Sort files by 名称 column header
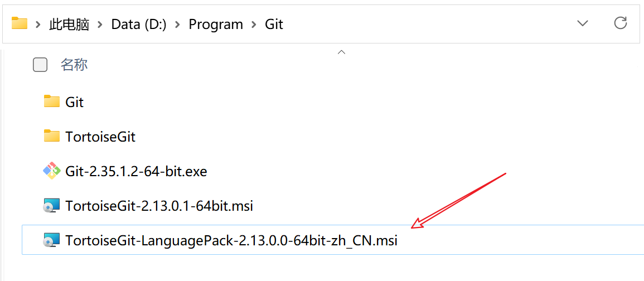Screen dimensions: 644x281 pos(74,65)
